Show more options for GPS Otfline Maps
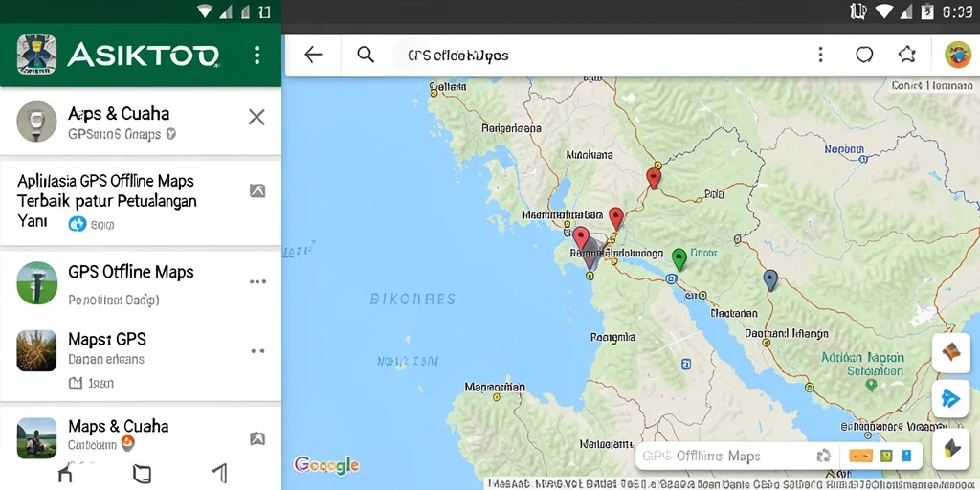 pos(257,282)
